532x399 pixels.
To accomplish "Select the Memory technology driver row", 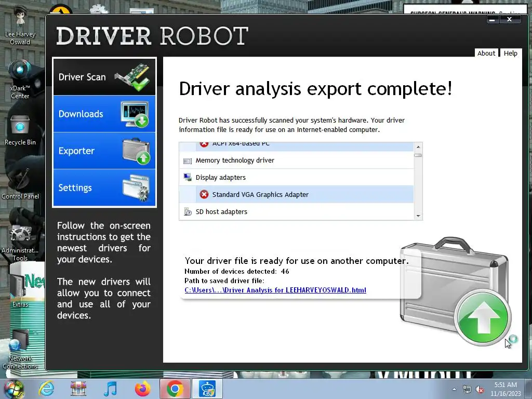I will pos(296,160).
